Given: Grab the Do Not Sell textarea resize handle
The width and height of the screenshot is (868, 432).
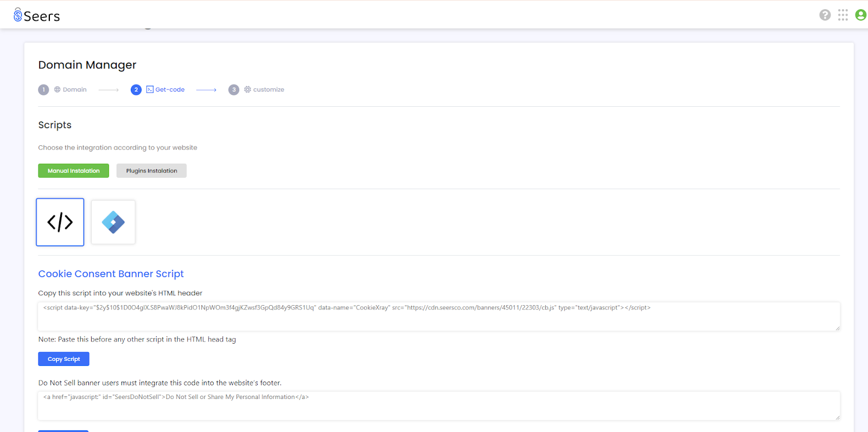Looking at the screenshot, I should pyautogui.click(x=838, y=417).
